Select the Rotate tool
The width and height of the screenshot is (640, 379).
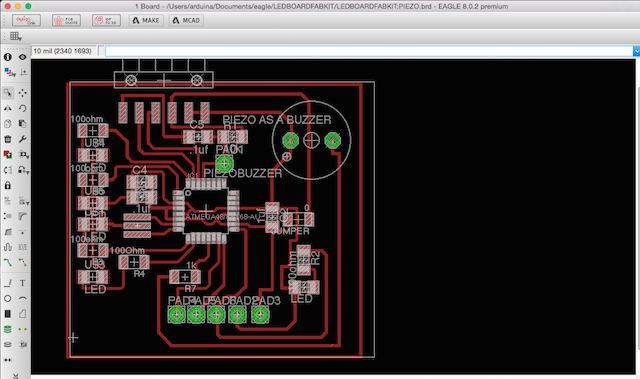coord(22,108)
